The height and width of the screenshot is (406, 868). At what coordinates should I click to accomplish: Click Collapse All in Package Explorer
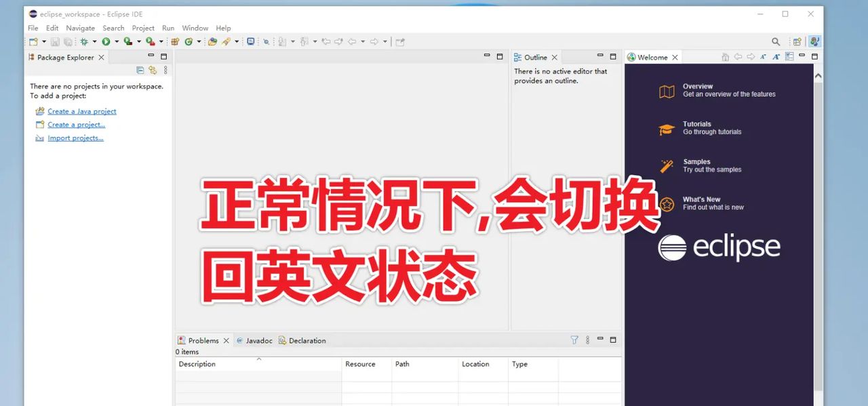(140, 70)
